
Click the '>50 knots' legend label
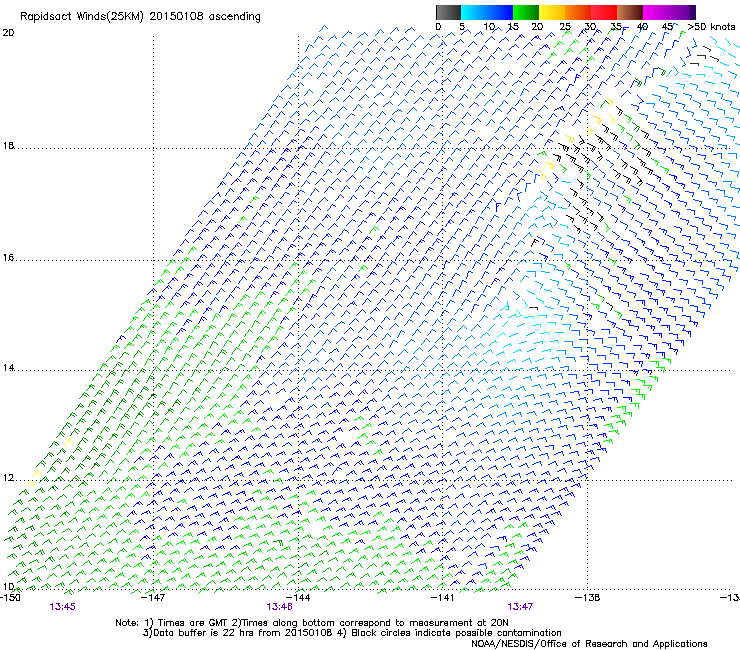coord(711,27)
